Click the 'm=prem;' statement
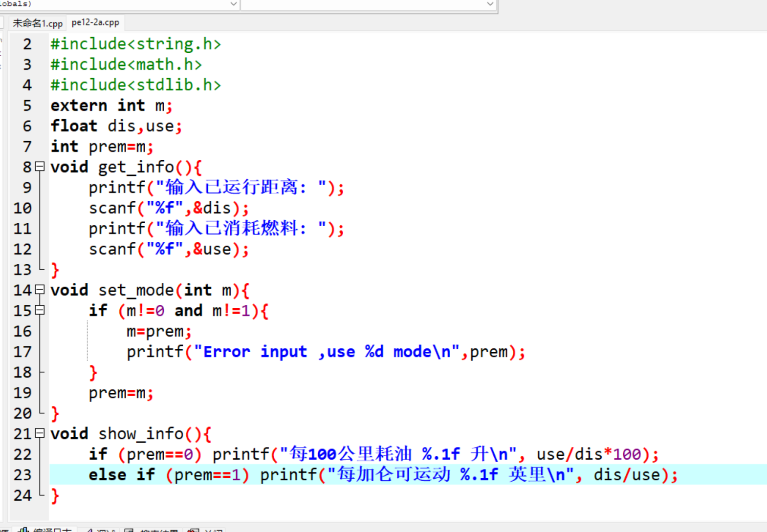The width and height of the screenshot is (767, 532). (x=159, y=331)
